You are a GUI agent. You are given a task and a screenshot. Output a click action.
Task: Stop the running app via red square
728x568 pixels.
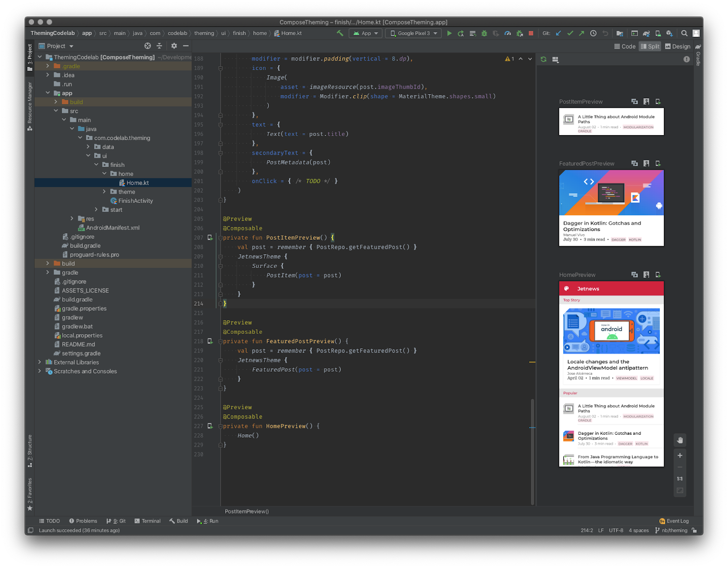click(x=531, y=33)
